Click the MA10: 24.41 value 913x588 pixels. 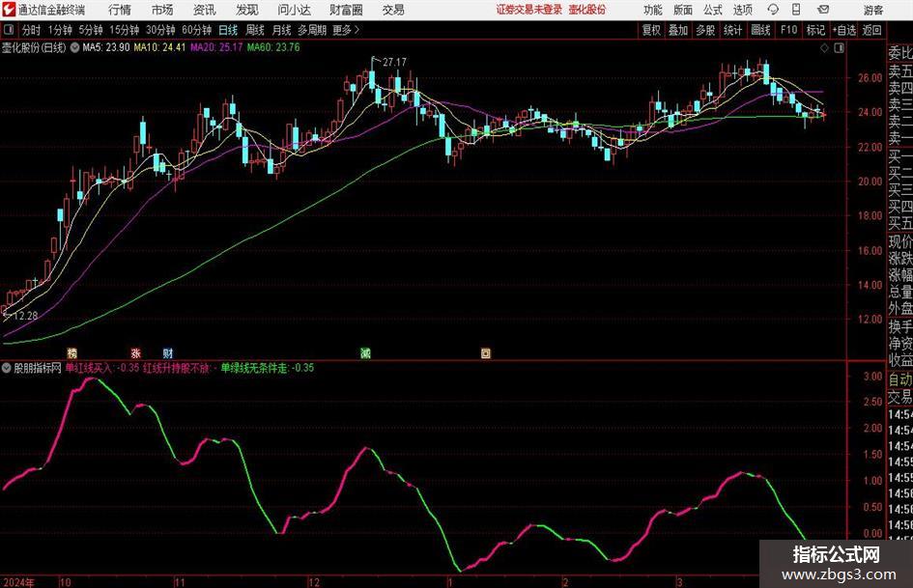click(159, 47)
